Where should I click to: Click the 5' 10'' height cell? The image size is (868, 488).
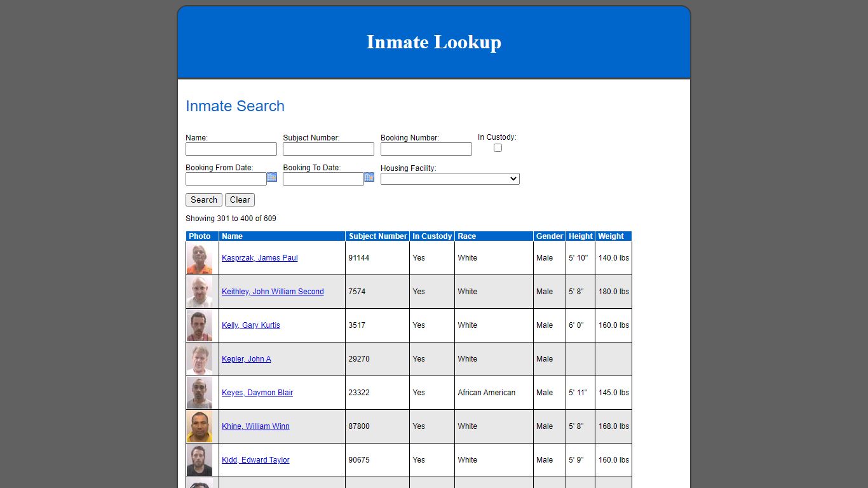point(580,258)
